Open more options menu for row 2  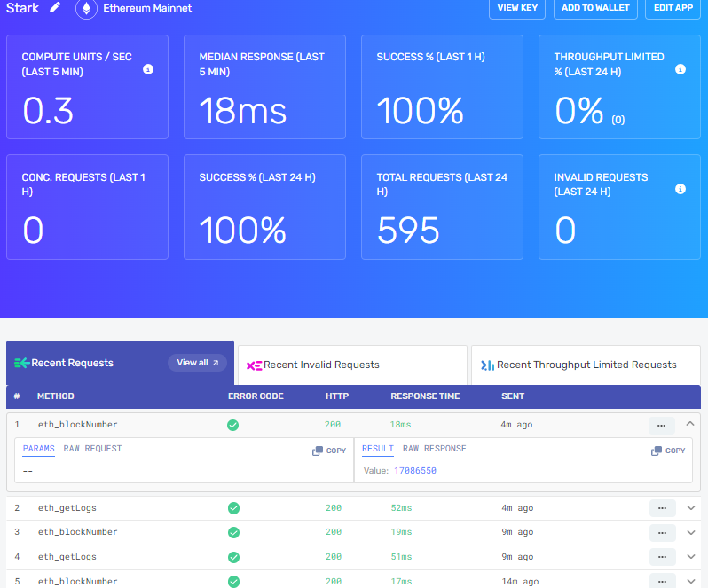663,508
